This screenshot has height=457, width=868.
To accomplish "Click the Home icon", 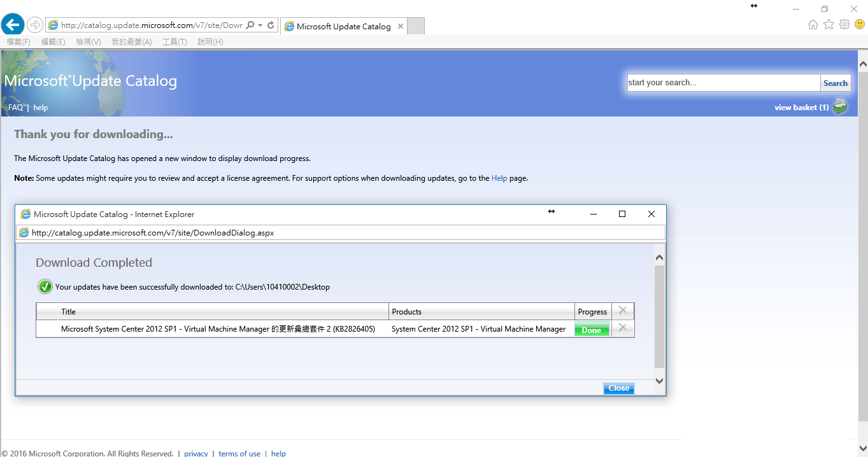I will (x=813, y=25).
